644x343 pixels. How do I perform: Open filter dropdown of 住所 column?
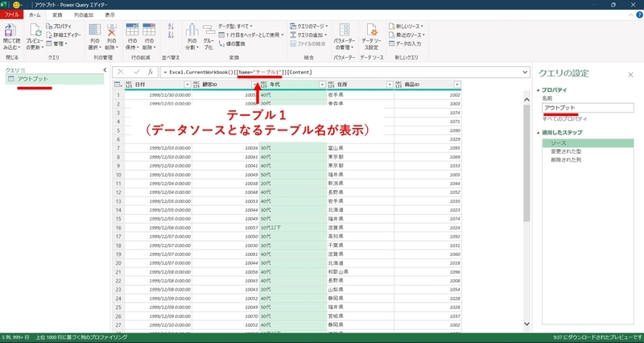coord(390,85)
